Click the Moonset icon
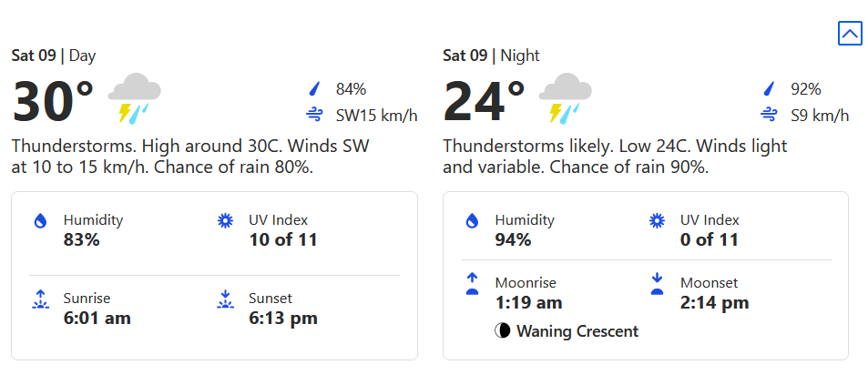868x375 pixels. pyautogui.click(x=657, y=284)
